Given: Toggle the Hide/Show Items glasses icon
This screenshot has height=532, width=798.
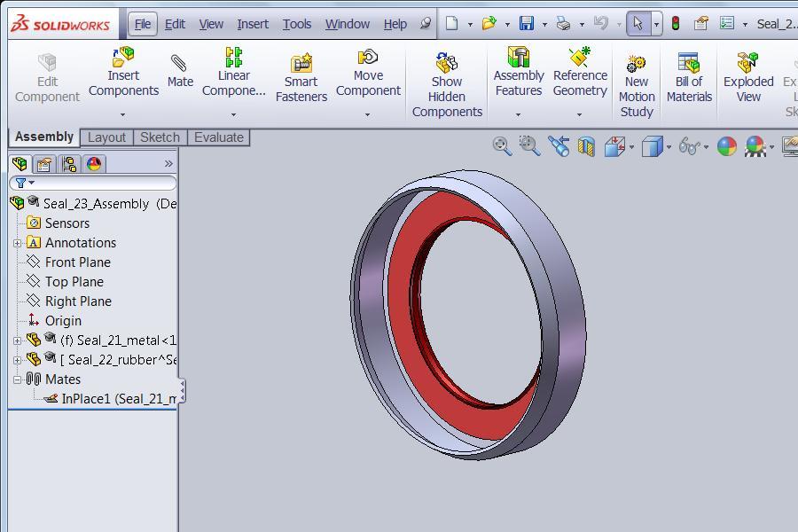Looking at the screenshot, I should [x=690, y=146].
